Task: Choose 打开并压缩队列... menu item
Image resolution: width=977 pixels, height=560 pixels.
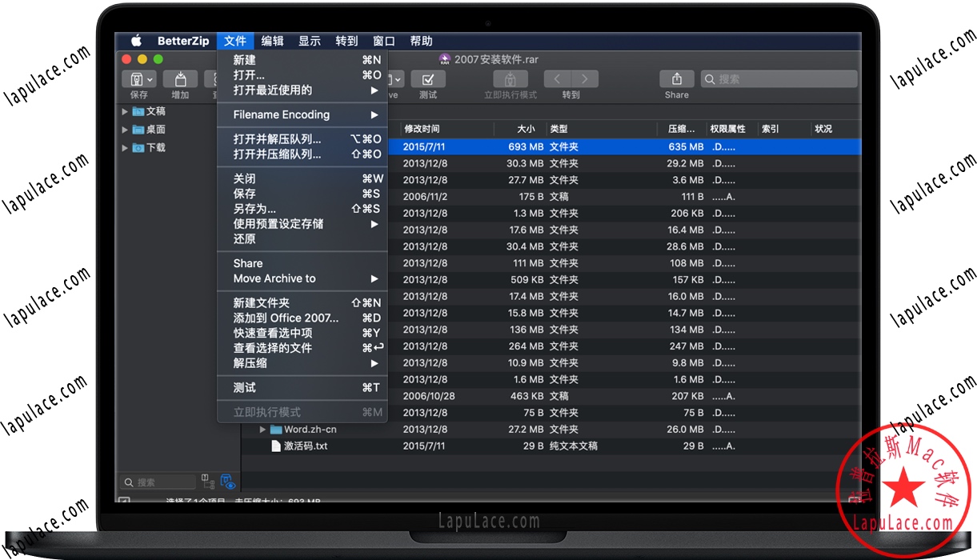Action: [x=302, y=154]
